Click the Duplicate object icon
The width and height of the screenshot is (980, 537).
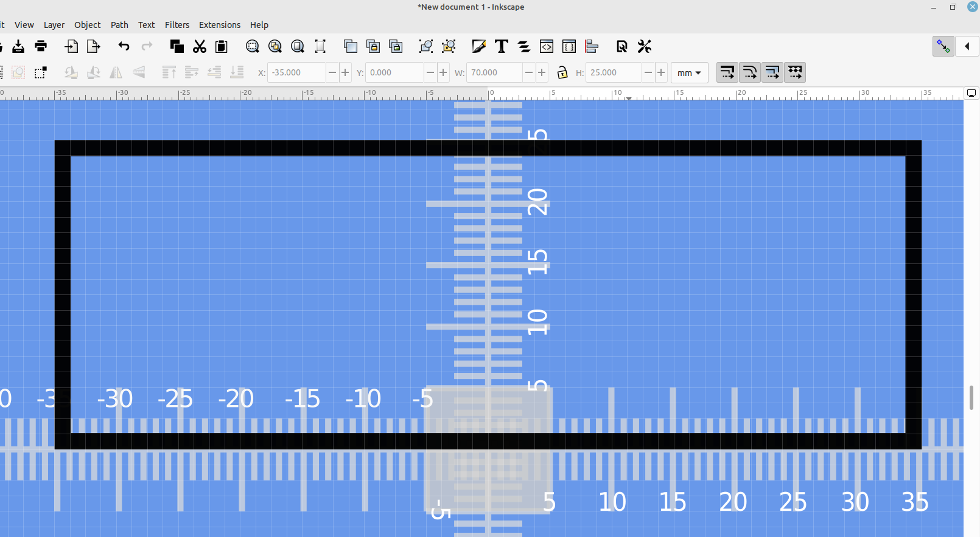click(351, 46)
